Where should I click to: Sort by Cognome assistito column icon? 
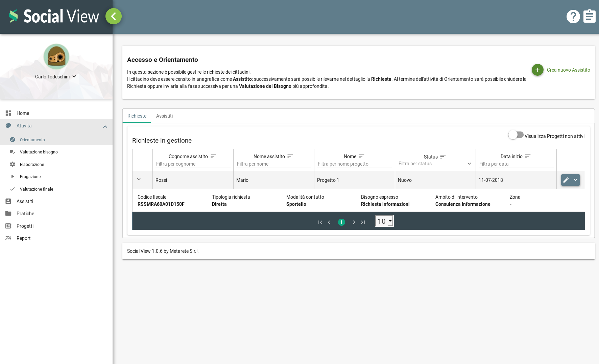tap(213, 156)
